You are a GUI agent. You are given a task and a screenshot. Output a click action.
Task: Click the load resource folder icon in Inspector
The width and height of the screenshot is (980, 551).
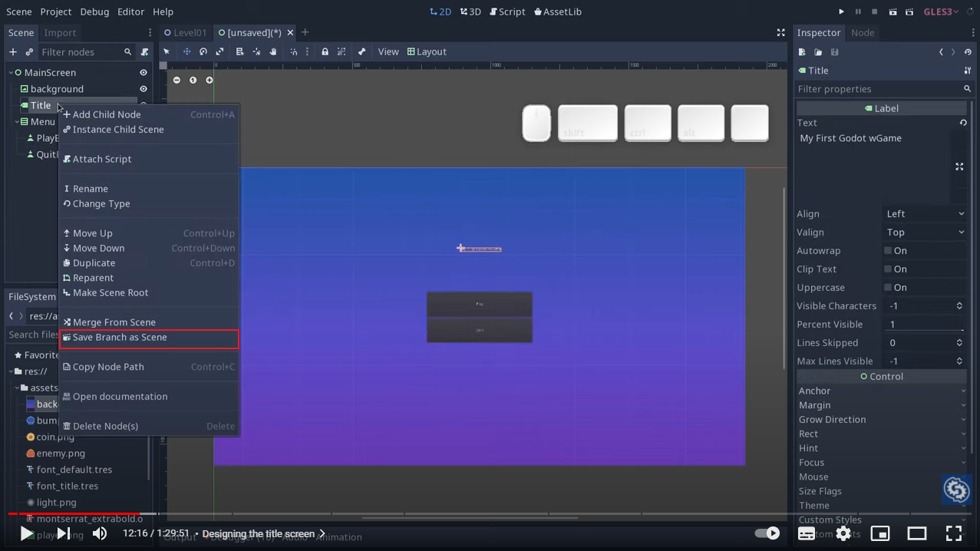tap(818, 51)
